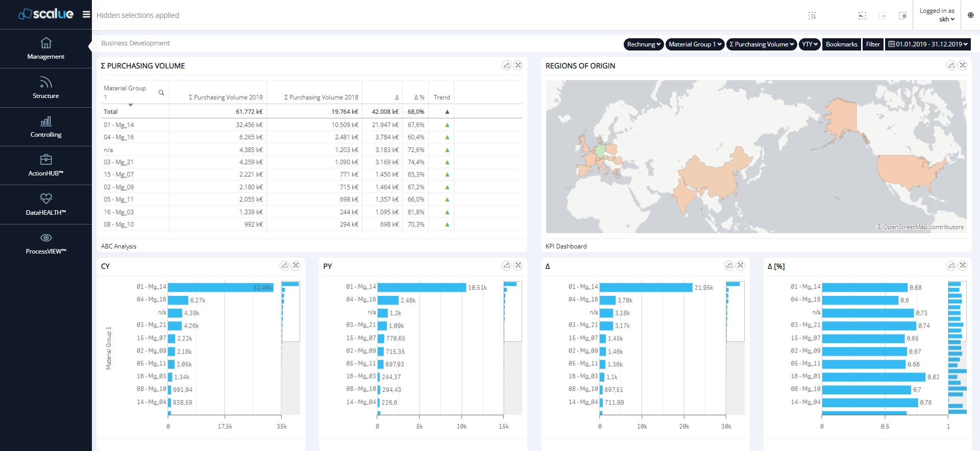Open the date range picker

click(928, 44)
